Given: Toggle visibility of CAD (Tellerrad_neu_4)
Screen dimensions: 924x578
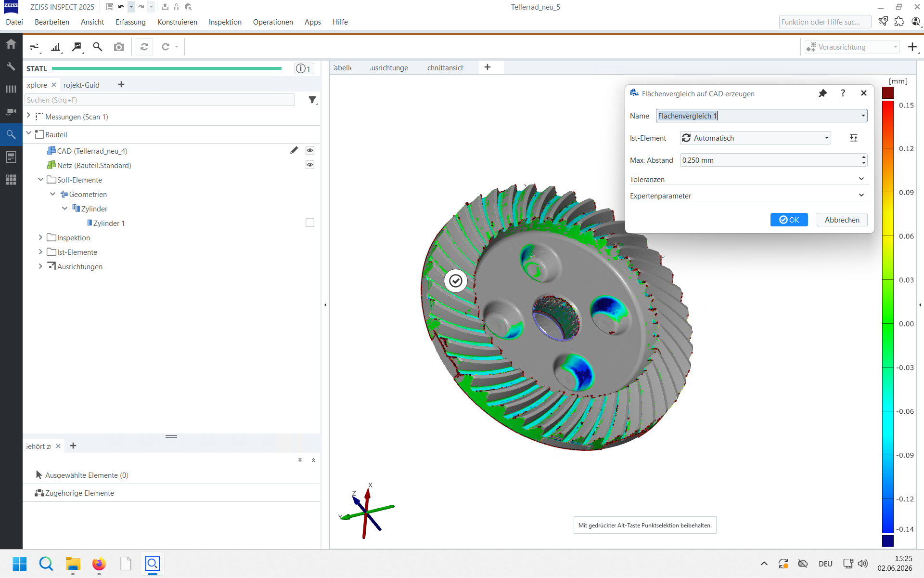Looking at the screenshot, I should click(x=310, y=150).
